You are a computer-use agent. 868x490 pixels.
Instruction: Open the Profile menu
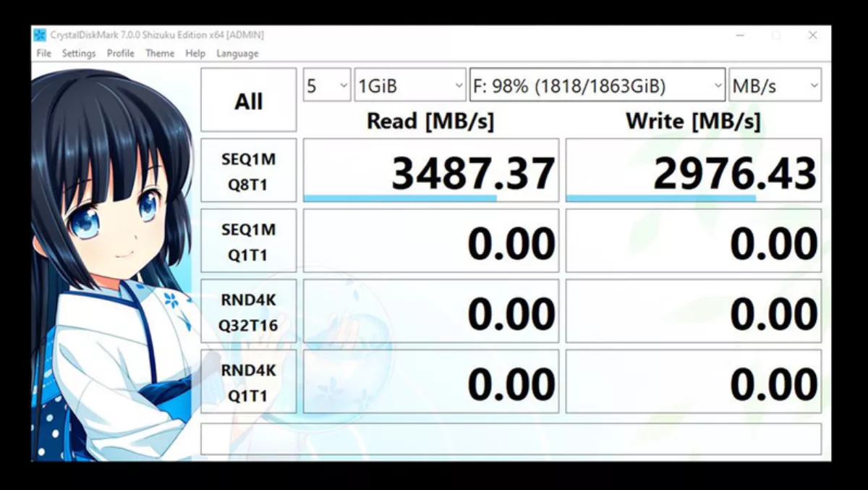(x=121, y=54)
